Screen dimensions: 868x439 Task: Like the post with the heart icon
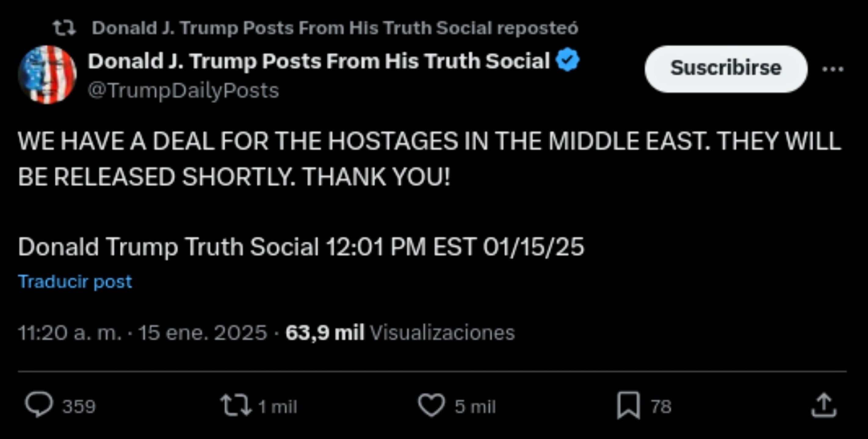[431, 405]
